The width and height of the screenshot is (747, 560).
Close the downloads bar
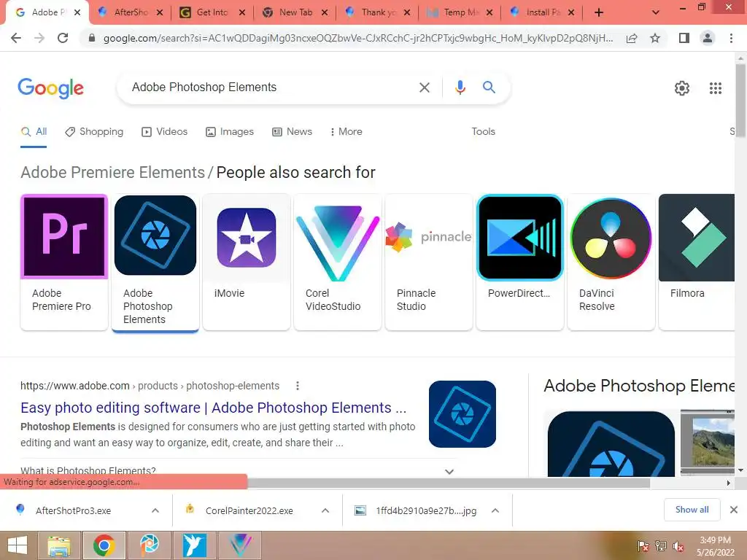(x=734, y=510)
